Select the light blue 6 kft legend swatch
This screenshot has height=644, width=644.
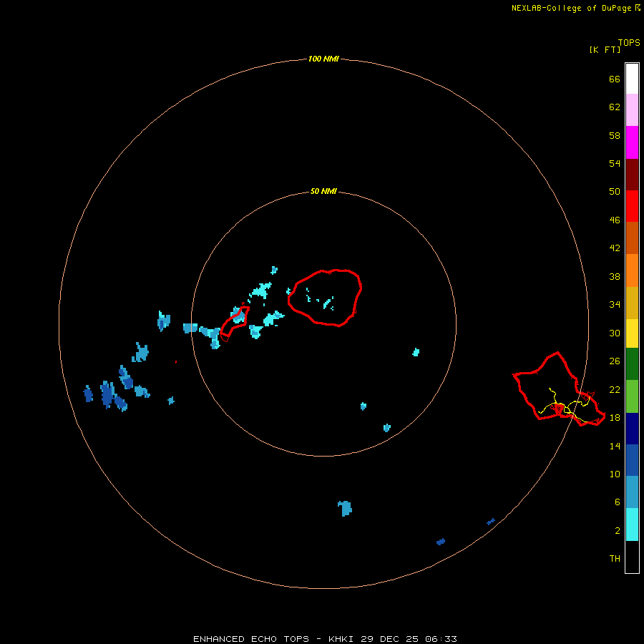click(632, 492)
